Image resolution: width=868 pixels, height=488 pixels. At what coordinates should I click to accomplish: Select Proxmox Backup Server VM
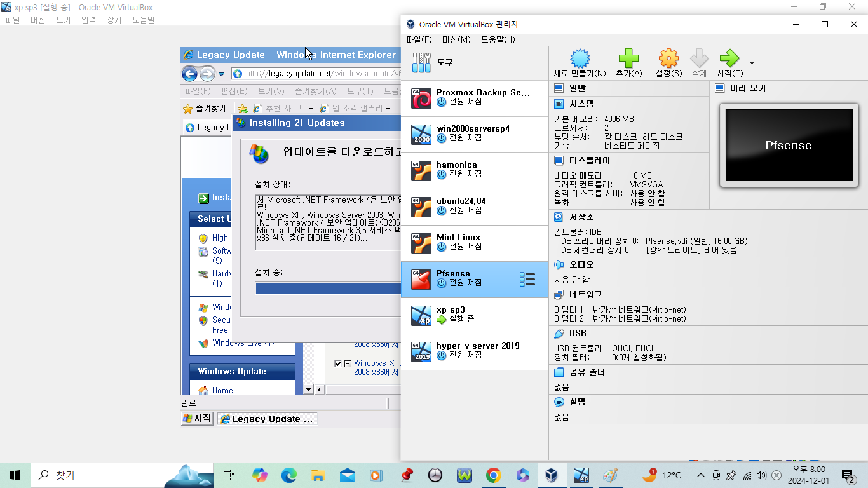[x=475, y=98]
